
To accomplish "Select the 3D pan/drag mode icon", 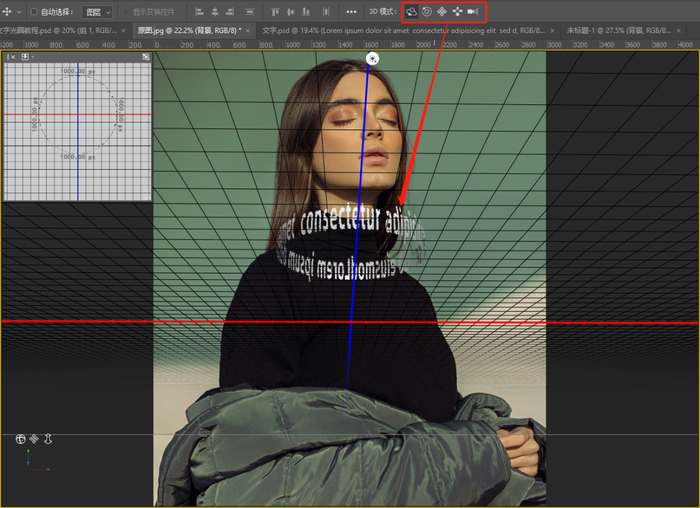I will (441, 12).
